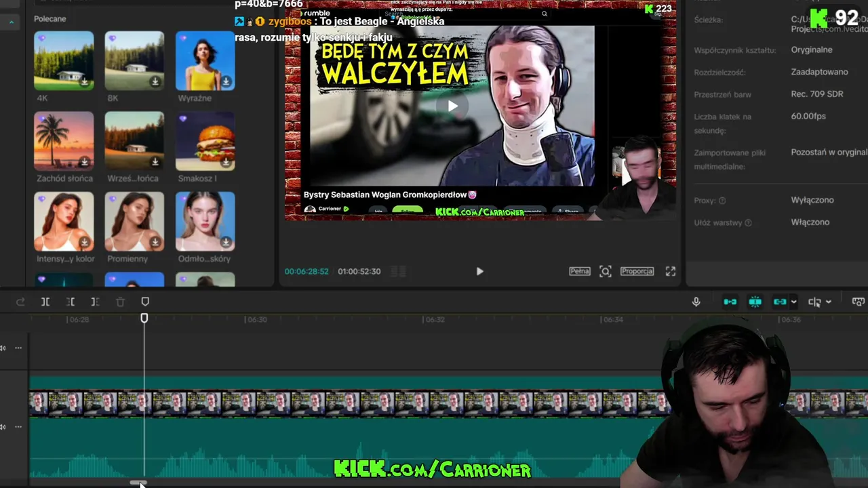Download the Zachód słońca effect
868x488 pixels.
pos(85,162)
